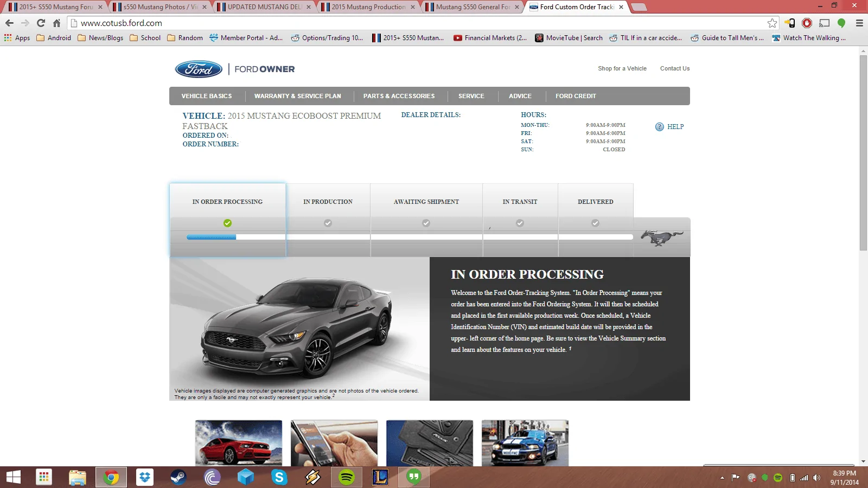The width and height of the screenshot is (868, 488).
Task: Show hidden system tray icons arrow
Action: click(722, 478)
